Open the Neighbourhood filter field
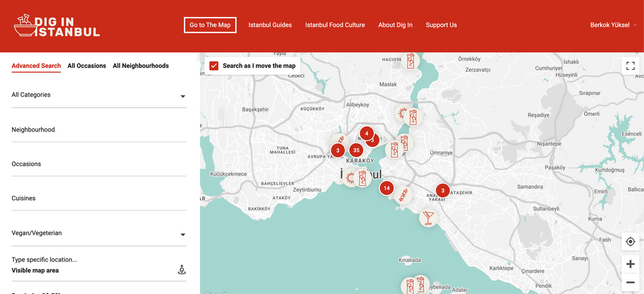This screenshot has height=294, width=644. [99, 130]
